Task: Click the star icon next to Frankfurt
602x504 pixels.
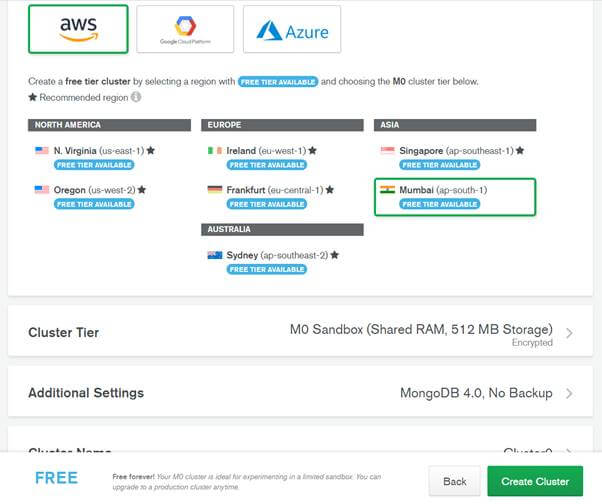Action: coord(330,190)
